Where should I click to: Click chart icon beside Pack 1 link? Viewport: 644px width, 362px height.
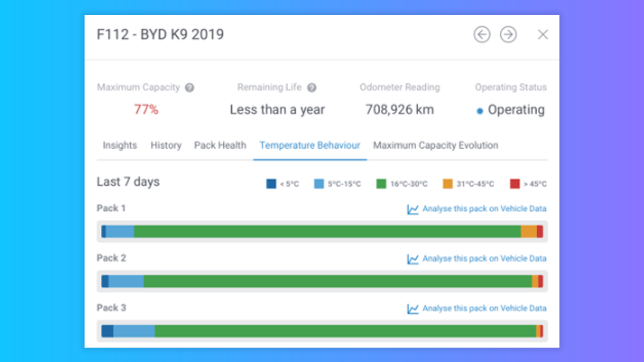point(413,209)
